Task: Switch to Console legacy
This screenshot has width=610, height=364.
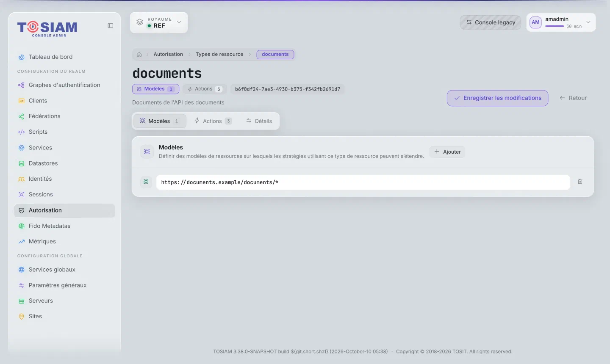Action: (x=491, y=22)
